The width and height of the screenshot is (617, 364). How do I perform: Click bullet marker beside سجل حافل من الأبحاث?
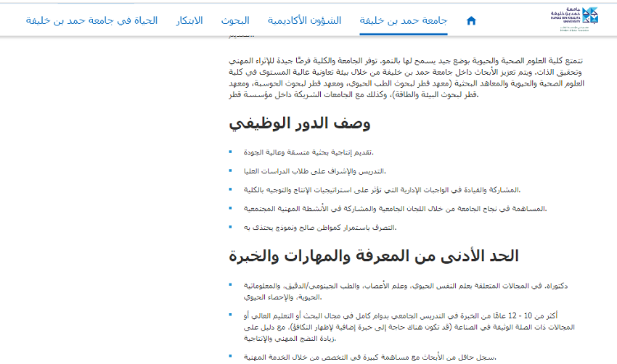click(x=231, y=356)
